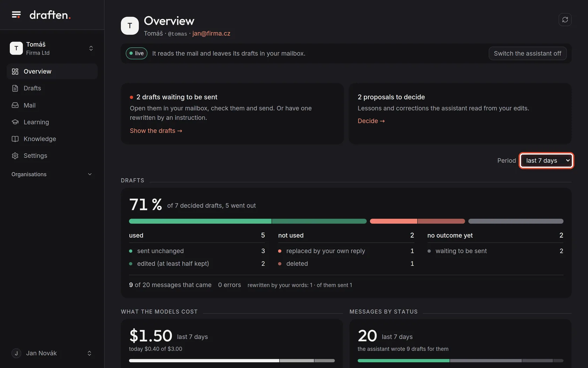Click the not used total row
This screenshot has height=368, width=588.
(x=346, y=236)
